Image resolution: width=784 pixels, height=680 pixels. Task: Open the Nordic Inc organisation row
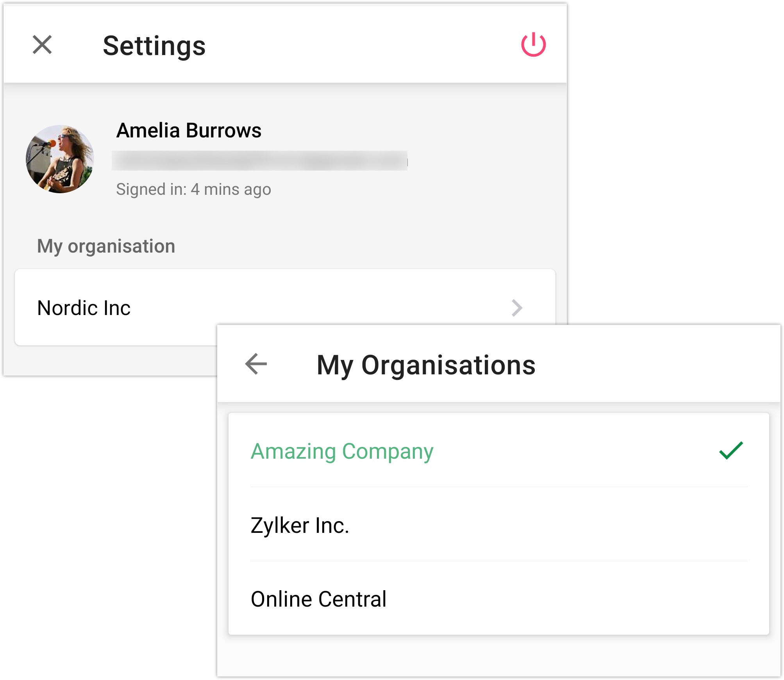(x=273, y=297)
